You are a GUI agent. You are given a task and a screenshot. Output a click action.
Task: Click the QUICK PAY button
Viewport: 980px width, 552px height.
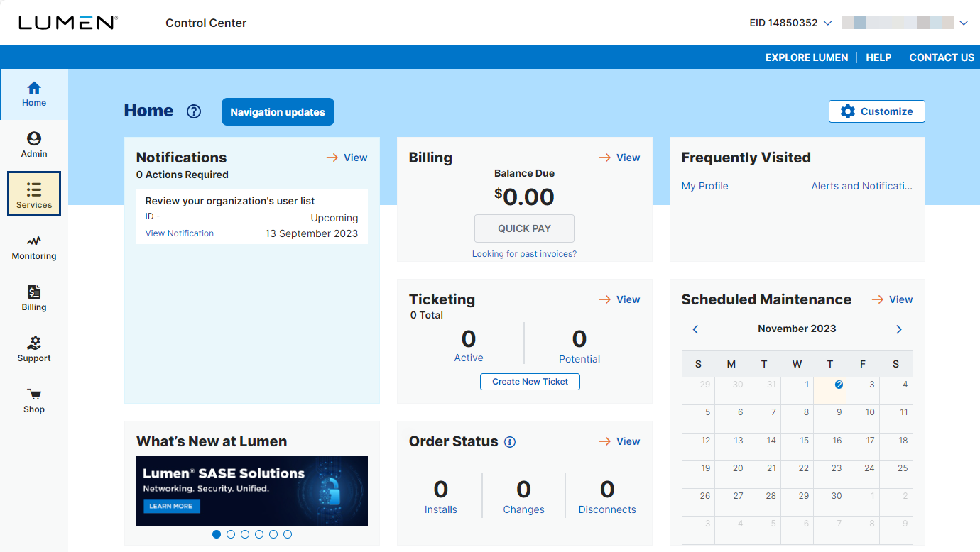524,228
